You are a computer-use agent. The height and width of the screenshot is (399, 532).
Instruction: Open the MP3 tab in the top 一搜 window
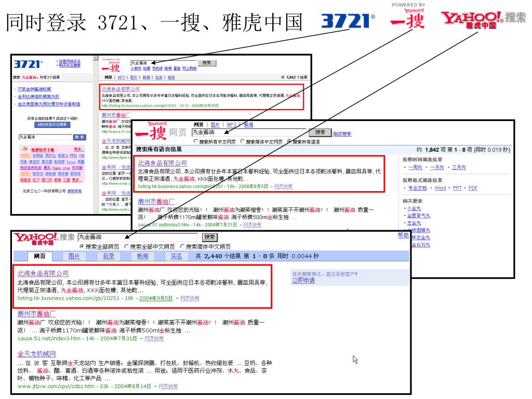121,78
